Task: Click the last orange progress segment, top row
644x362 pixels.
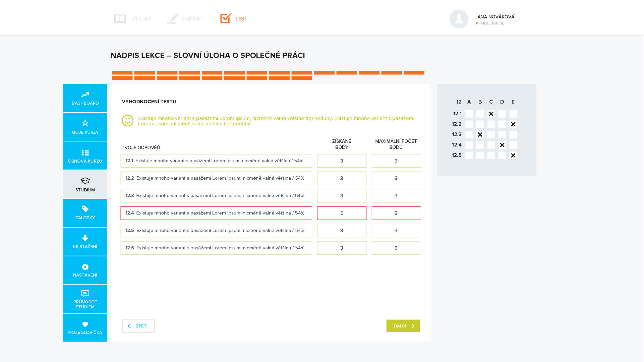Action: [414, 73]
